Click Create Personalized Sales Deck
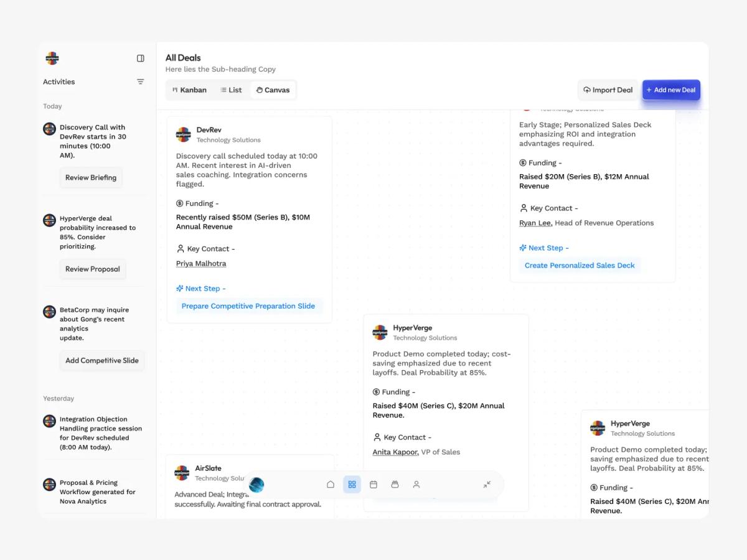 pos(580,265)
